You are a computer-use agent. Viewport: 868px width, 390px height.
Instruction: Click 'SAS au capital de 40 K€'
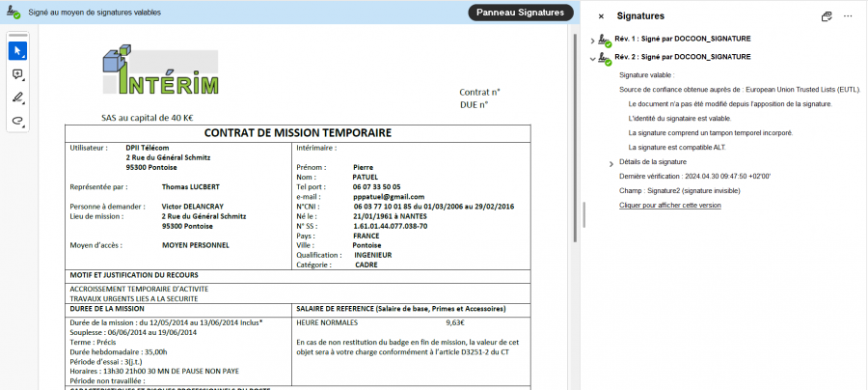click(147, 118)
